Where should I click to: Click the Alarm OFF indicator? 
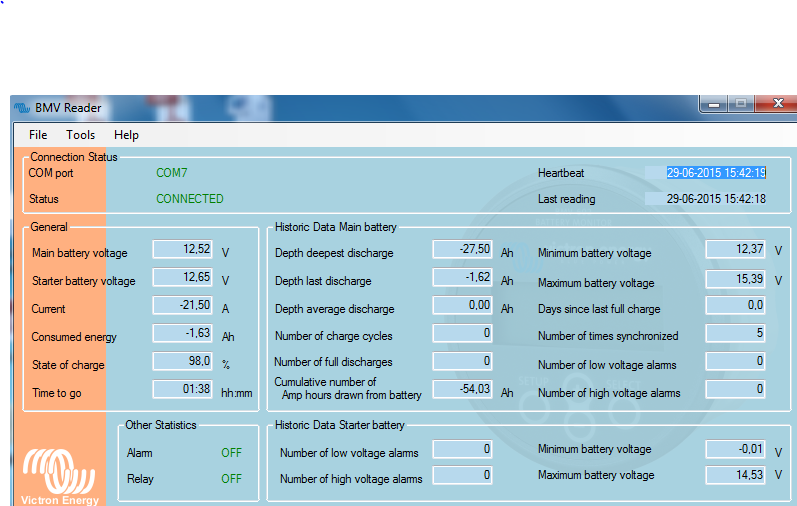tap(231, 453)
